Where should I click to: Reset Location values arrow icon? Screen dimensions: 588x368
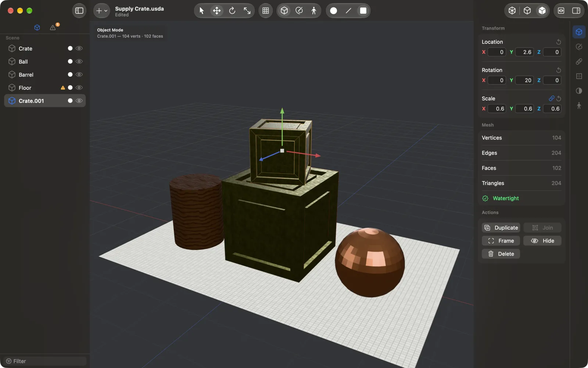tap(559, 42)
